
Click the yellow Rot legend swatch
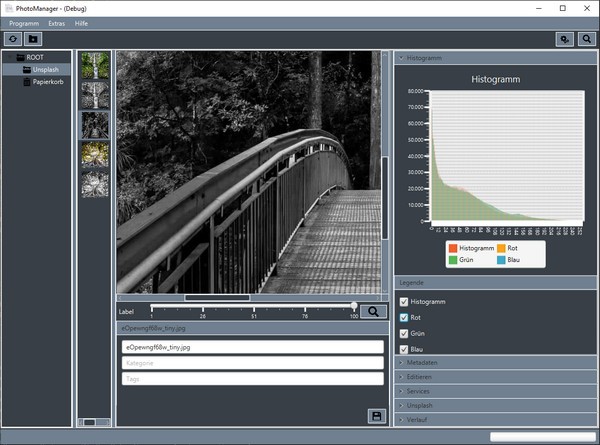(501, 248)
